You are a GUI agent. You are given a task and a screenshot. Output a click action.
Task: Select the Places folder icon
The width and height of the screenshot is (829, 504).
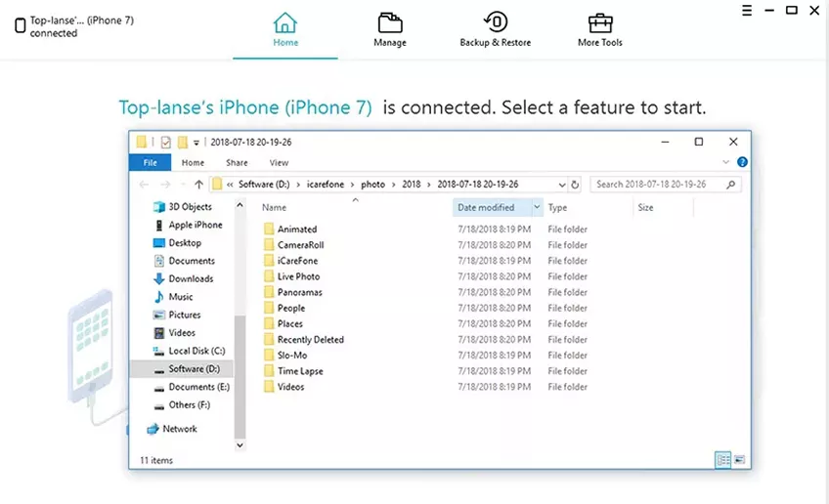(269, 324)
